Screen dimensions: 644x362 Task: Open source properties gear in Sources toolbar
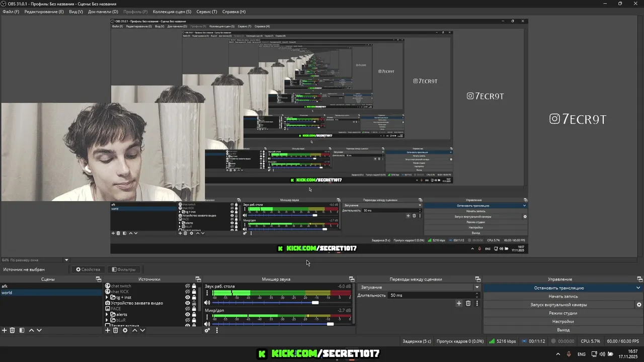(125, 330)
